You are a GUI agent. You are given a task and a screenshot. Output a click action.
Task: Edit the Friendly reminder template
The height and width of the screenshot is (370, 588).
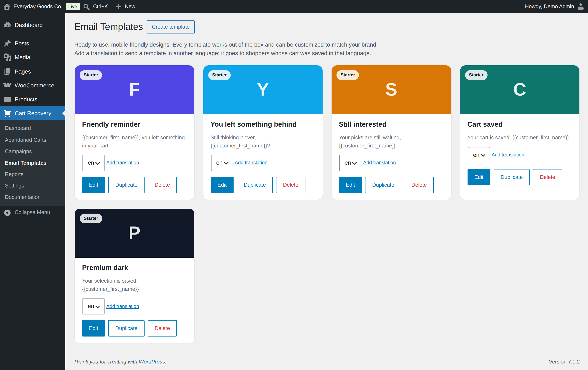pos(93,185)
